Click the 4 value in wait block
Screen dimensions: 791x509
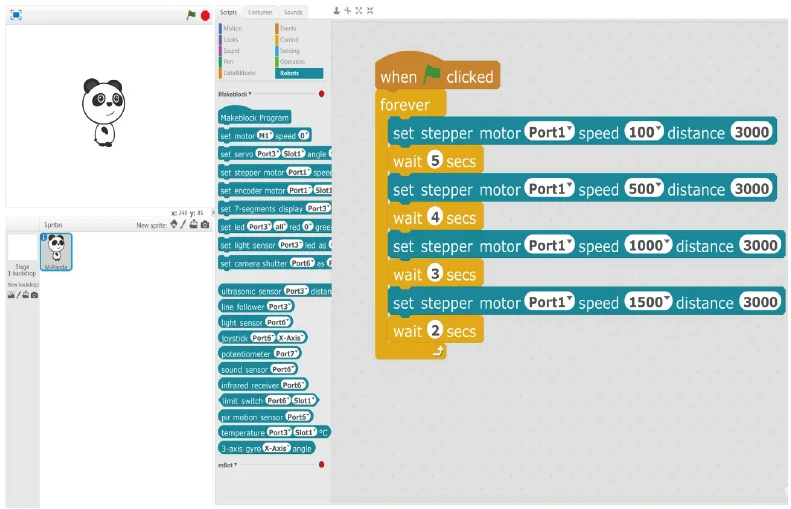coord(434,217)
